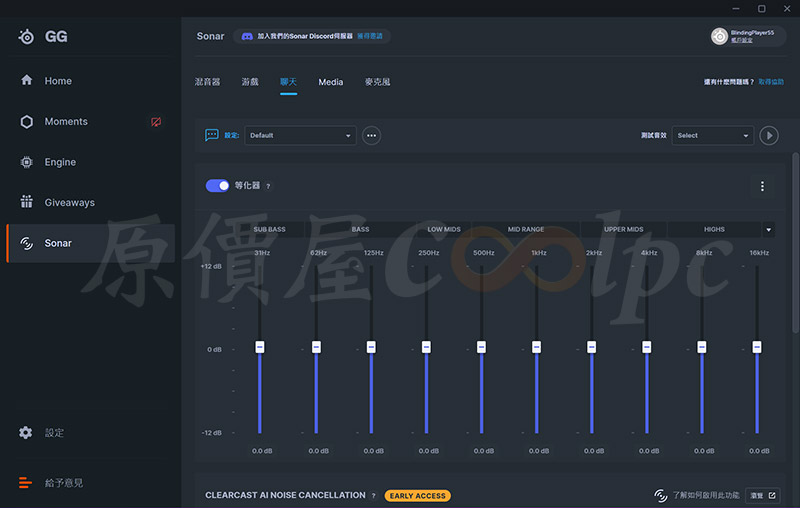
Task: Click the user profile avatar icon
Action: pos(719,36)
